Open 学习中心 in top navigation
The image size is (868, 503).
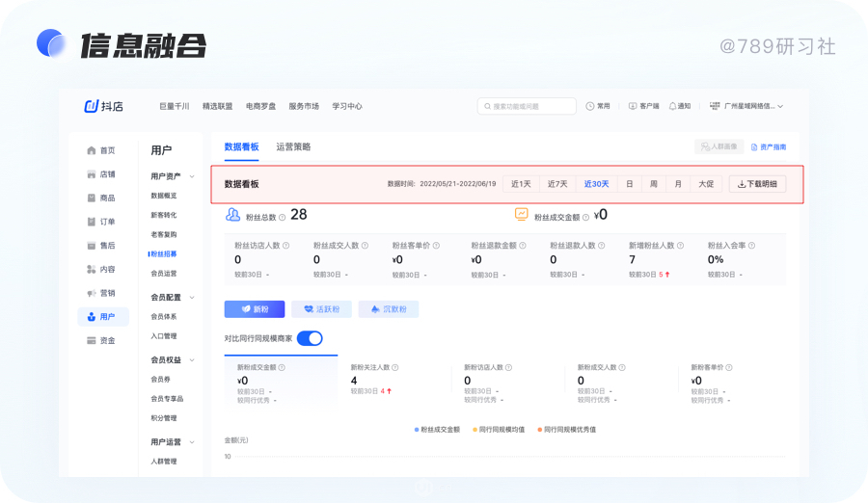click(347, 106)
